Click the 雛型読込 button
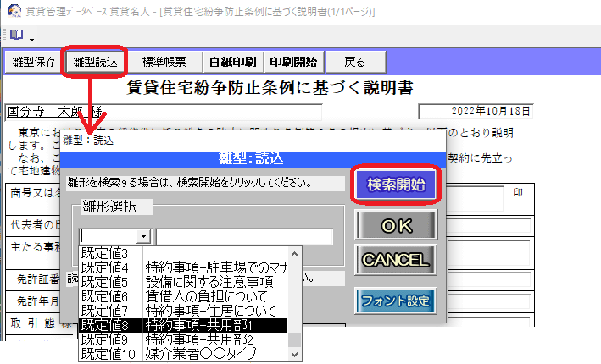 click(97, 62)
